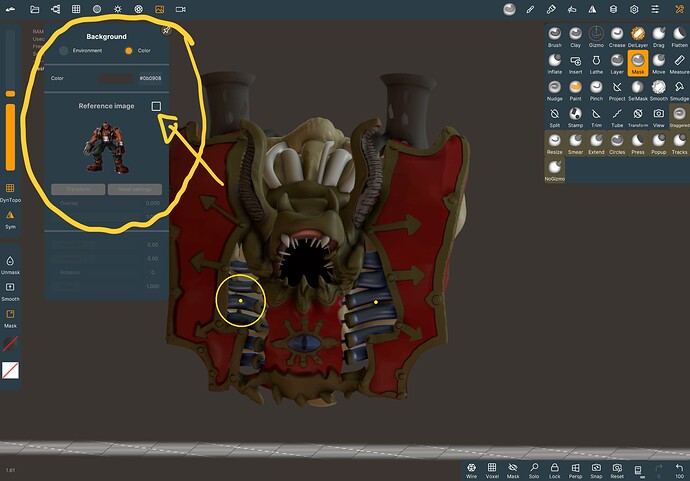Image resolution: width=690 pixels, height=481 pixels.
Task: Open the Material sphere menu
Action: tap(97, 9)
